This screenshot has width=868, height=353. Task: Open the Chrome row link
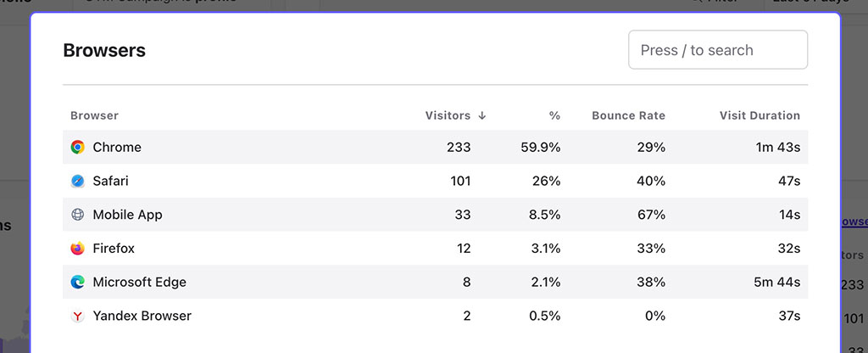click(x=117, y=147)
